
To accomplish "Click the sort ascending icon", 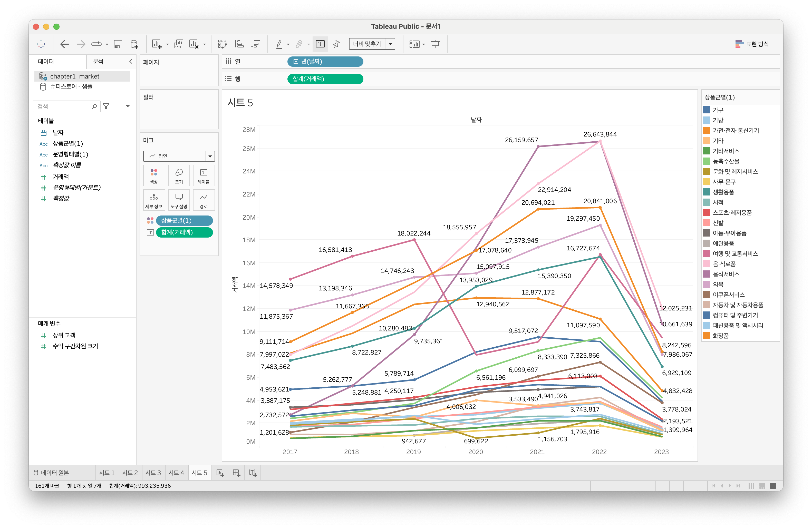I will pyautogui.click(x=239, y=44).
